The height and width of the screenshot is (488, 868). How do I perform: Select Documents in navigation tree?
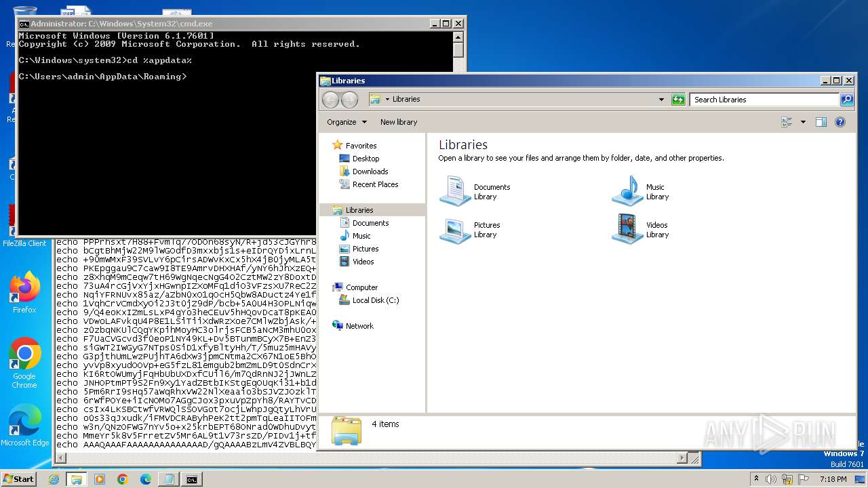click(370, 223)
